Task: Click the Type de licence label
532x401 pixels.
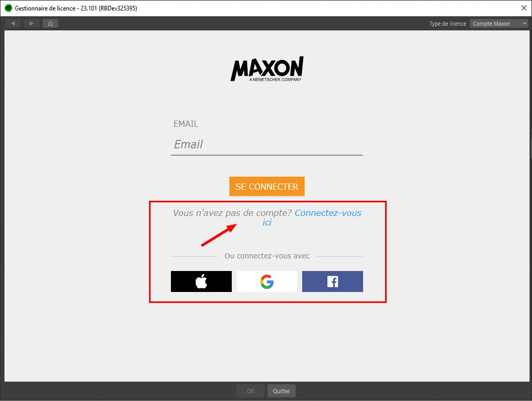Action: tap(448, 24)
